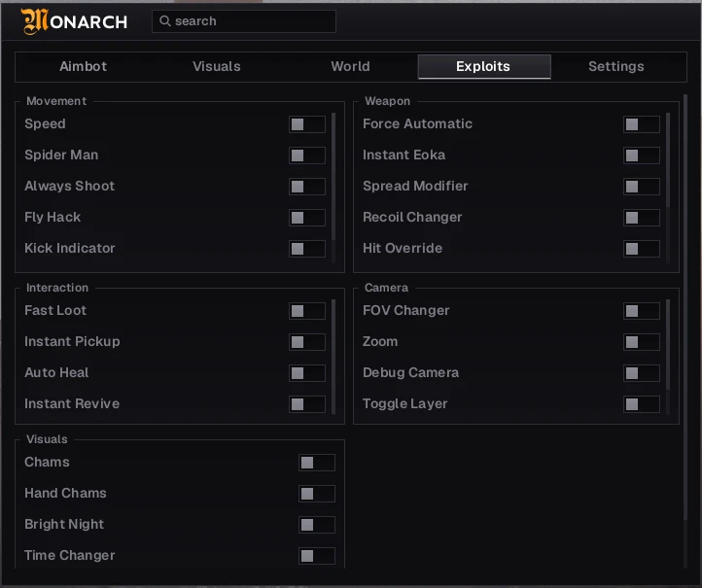The height and width of the screenshot is (588, 702).
Task: Enable Force Automatic switch
Action: click(x=642, y=124)
